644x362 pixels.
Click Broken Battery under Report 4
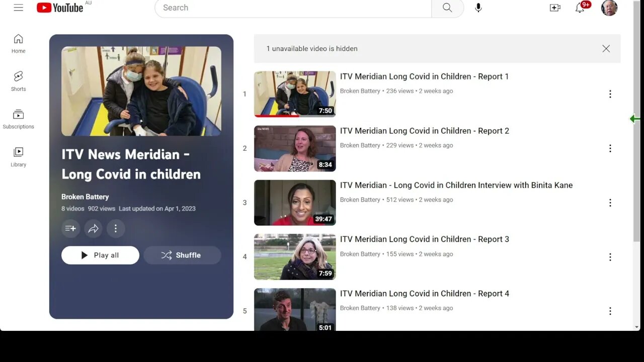(360, 308)
